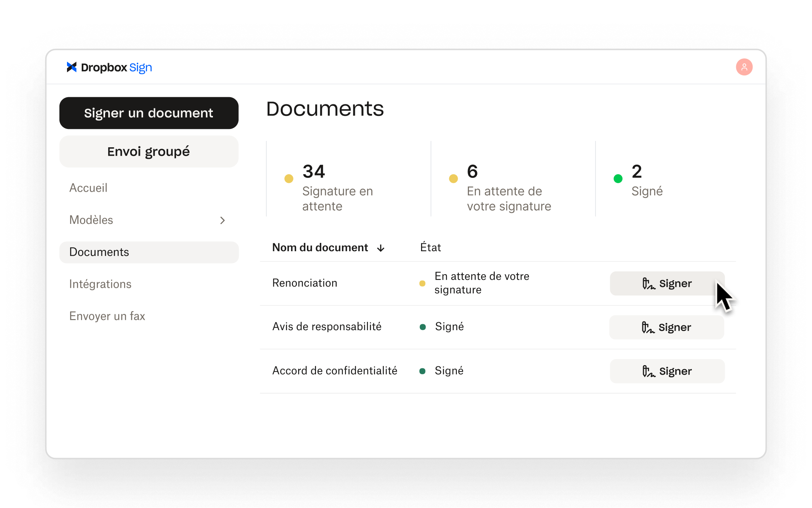Click the yellow dot by 6
Viewport: 812px width, 508px height.
454,179
